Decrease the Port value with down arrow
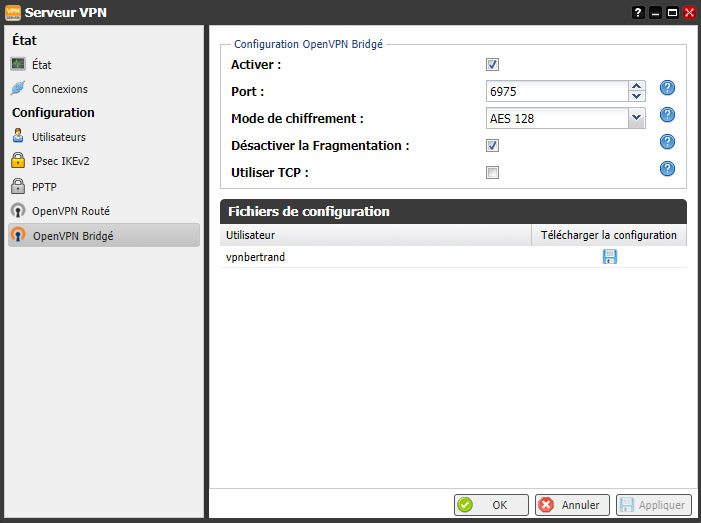This screenshot has height=523, width=701. [x=637, y=96]
